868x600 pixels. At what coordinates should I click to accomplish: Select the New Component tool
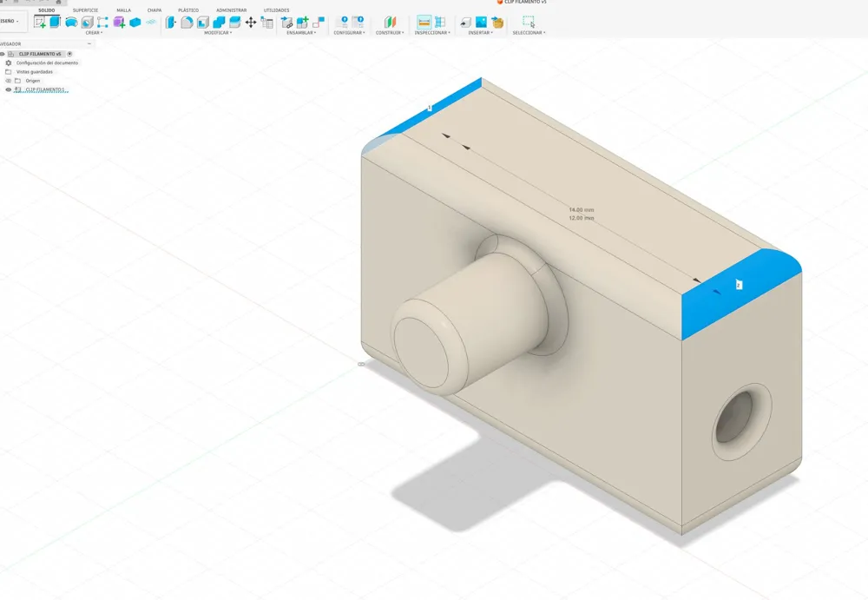[x=302, y=23]
